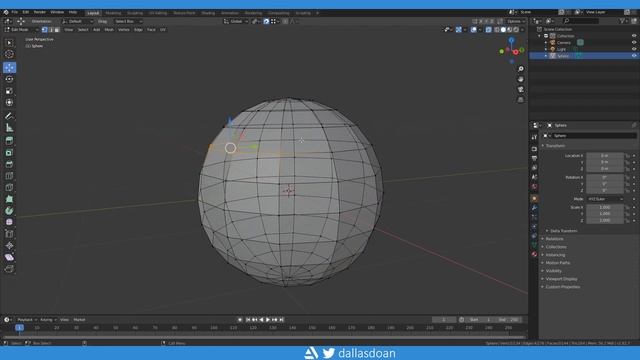The width and height of the screenshot is (640, 360).
Task: Open the Render properties tab icon
Action: tap(534, 149)
